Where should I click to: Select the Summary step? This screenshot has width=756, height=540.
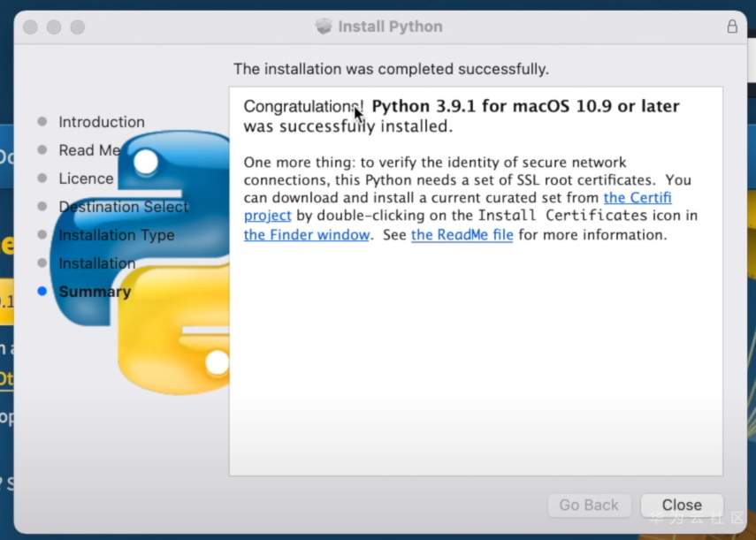pyautogui.click(x=94, y=292)
